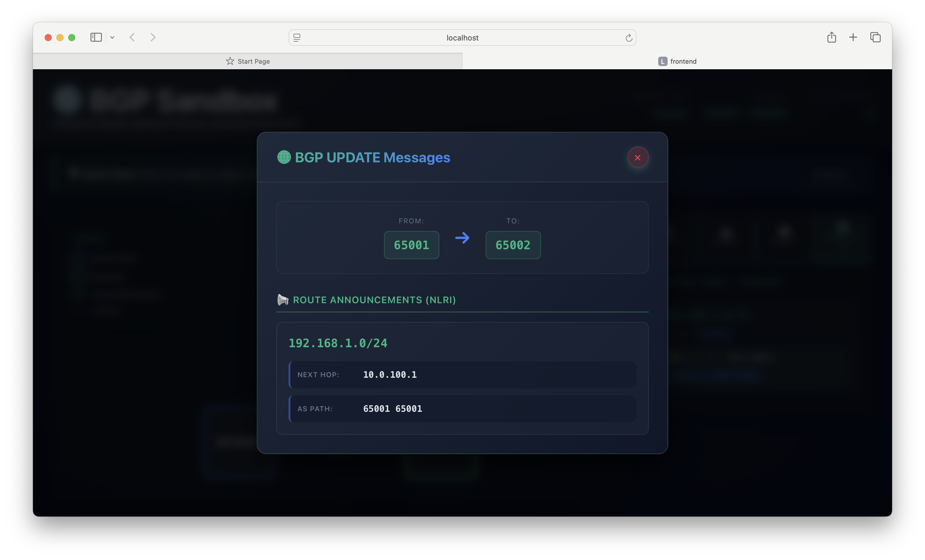Toggle the Safari sidebar icon
Screen dimensions: 925x560
point(96,38)
